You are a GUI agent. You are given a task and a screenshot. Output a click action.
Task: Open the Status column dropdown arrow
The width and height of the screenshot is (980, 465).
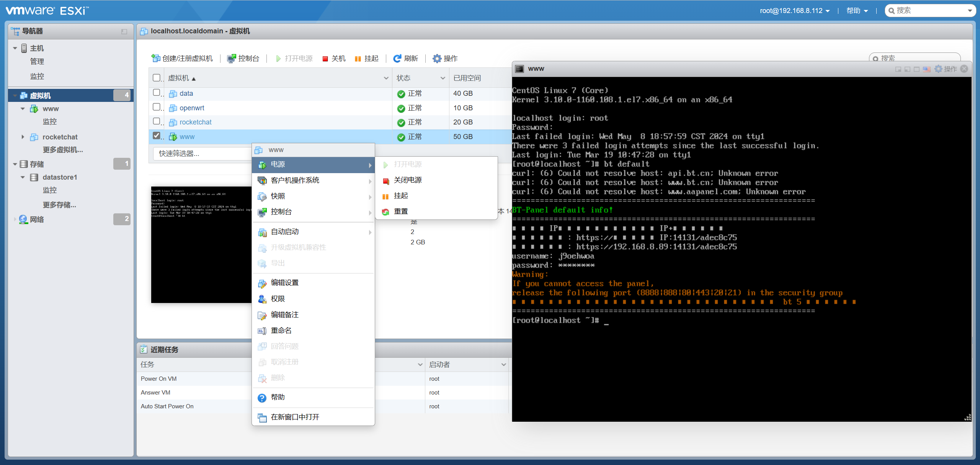(x=443, y=78)
